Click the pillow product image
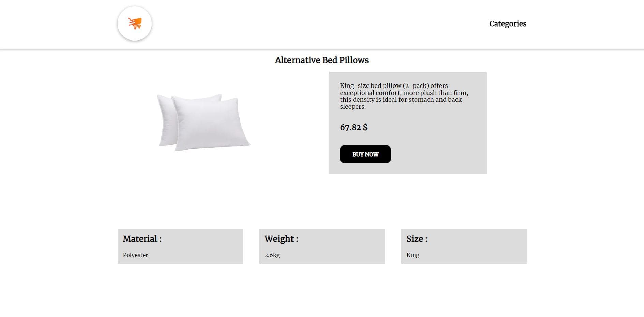 coord(205,123)
